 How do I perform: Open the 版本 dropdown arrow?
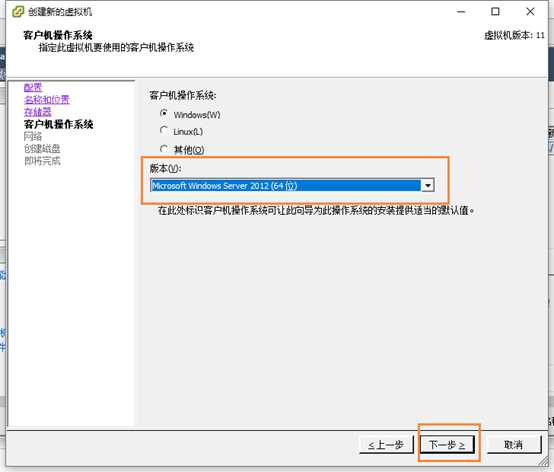428,185
